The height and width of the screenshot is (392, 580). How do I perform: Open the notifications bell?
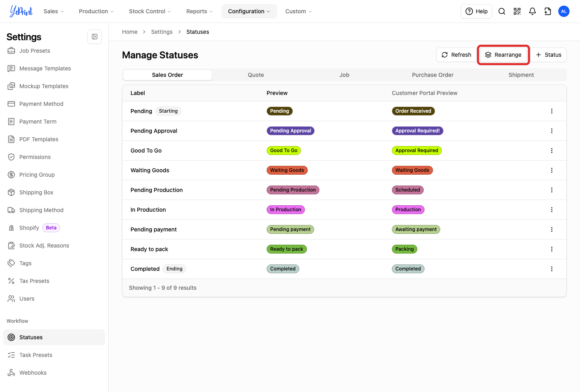tap(532, 11)
